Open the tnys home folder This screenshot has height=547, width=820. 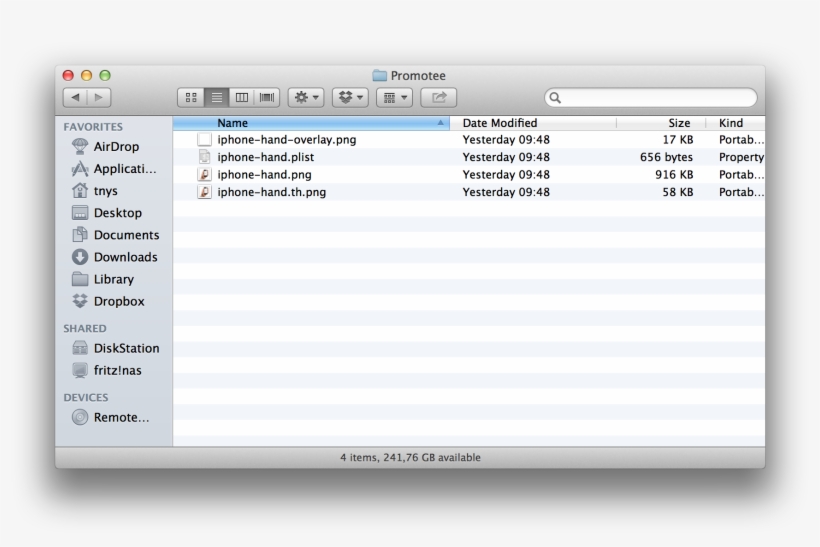pyautogui.click(x=114, y=191)
